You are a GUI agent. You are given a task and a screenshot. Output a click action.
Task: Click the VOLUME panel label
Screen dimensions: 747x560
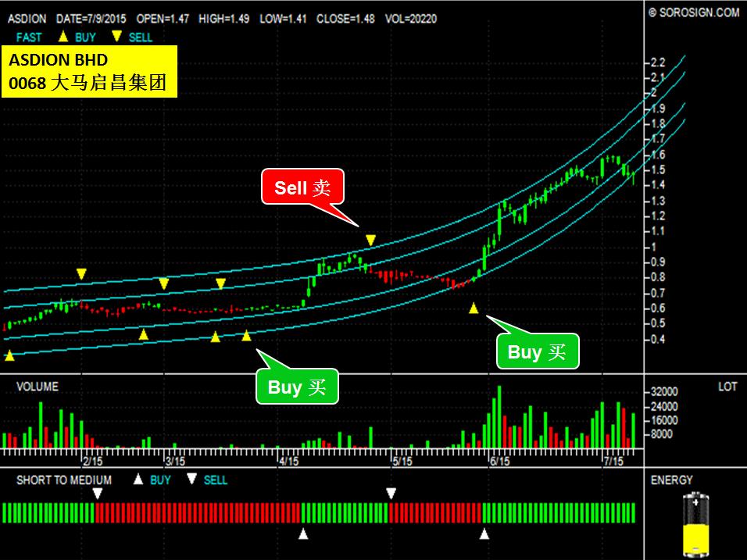[x=38, y=386]
